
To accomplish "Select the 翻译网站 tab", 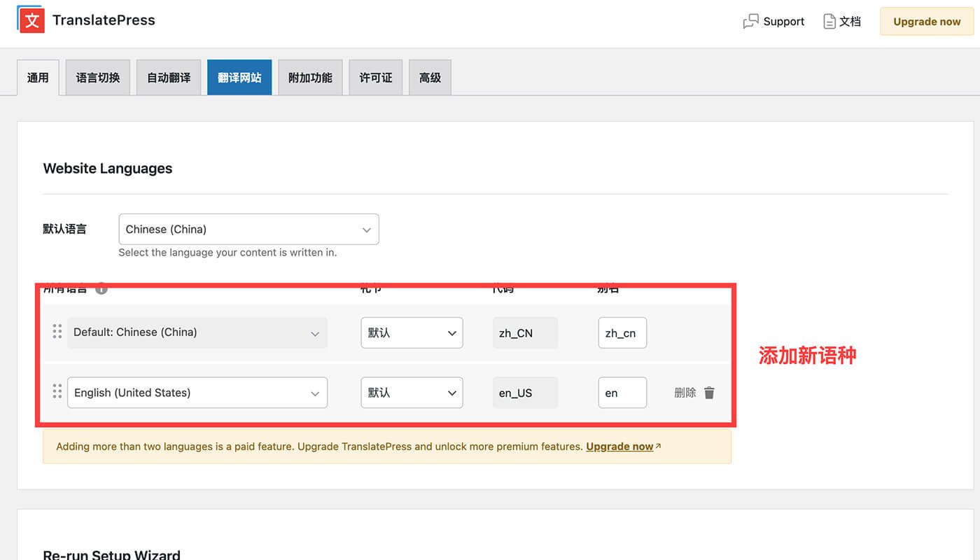I will point(239,78).
